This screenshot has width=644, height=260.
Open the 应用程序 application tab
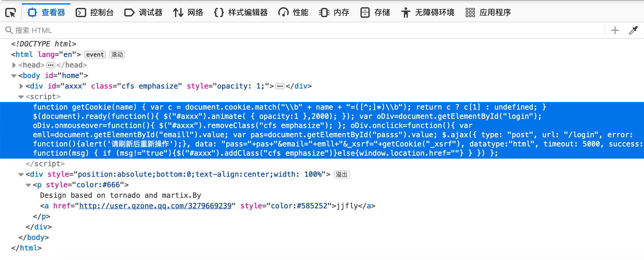(x=488, y=13)
